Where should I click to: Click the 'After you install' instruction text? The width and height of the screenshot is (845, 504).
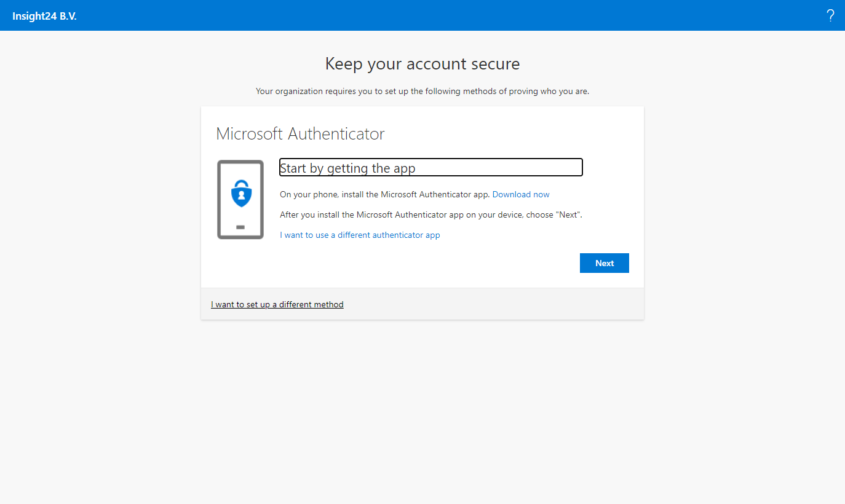click(x=430, y=215)
